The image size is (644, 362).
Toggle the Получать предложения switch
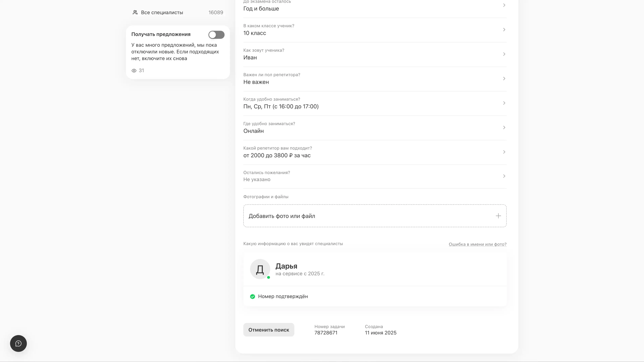216,35
